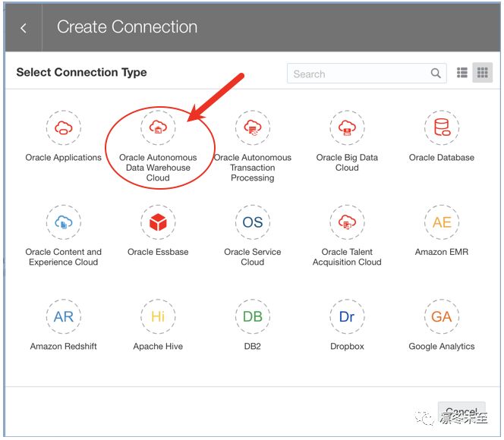Viewport: 504px width, 440px height.
Task: Click the Apache Hive label text
Action: click(158, 347)
